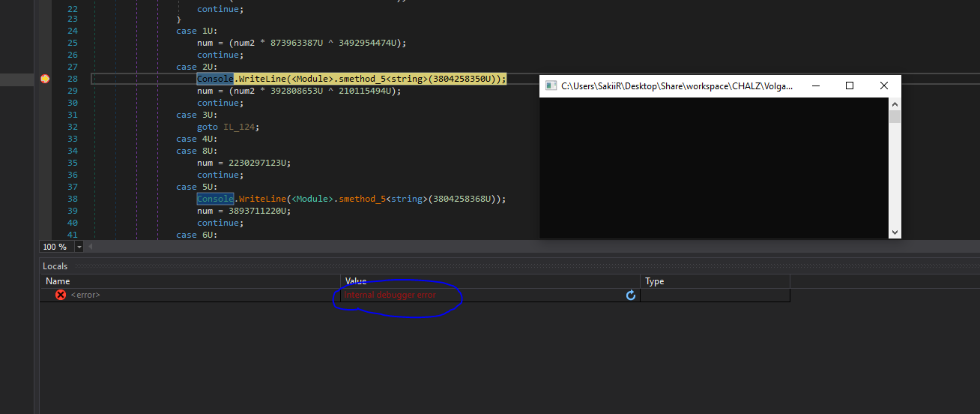Close the console window

883,86
